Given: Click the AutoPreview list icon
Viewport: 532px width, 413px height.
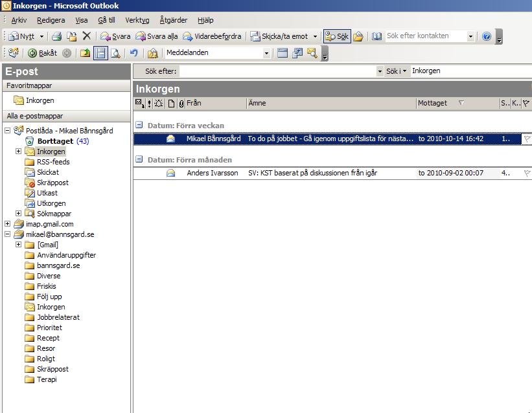Looking at the screenshot, I should coord(283,53).
